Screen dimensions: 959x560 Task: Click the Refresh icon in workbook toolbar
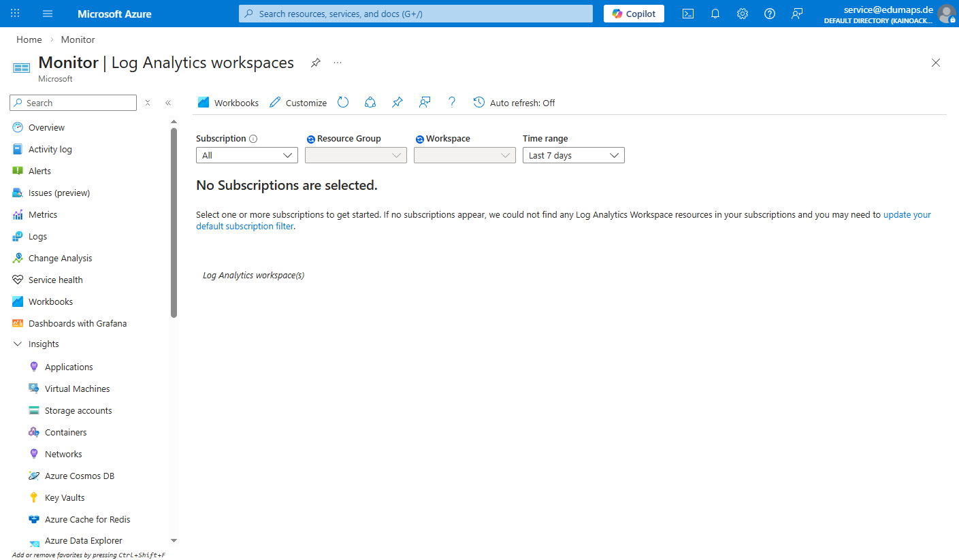[x=343, y=103]
